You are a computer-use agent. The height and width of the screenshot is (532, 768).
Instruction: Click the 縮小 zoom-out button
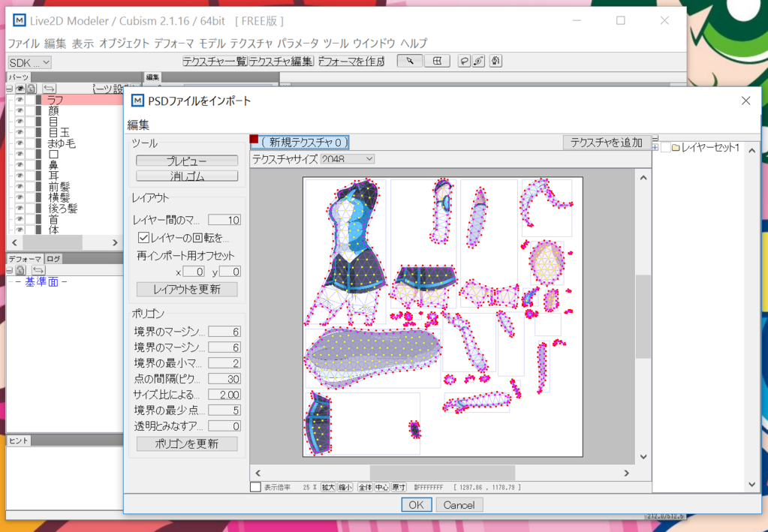[x=345, y=488]
